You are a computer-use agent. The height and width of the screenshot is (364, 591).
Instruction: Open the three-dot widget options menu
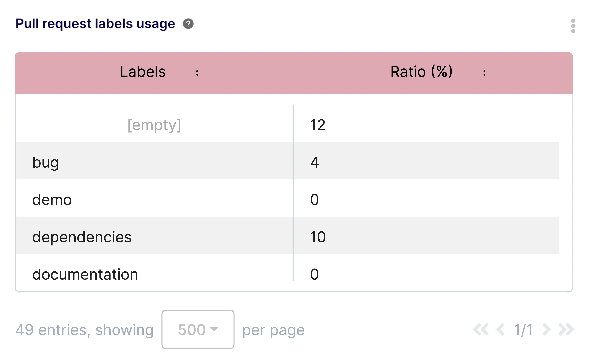[573, 26]
